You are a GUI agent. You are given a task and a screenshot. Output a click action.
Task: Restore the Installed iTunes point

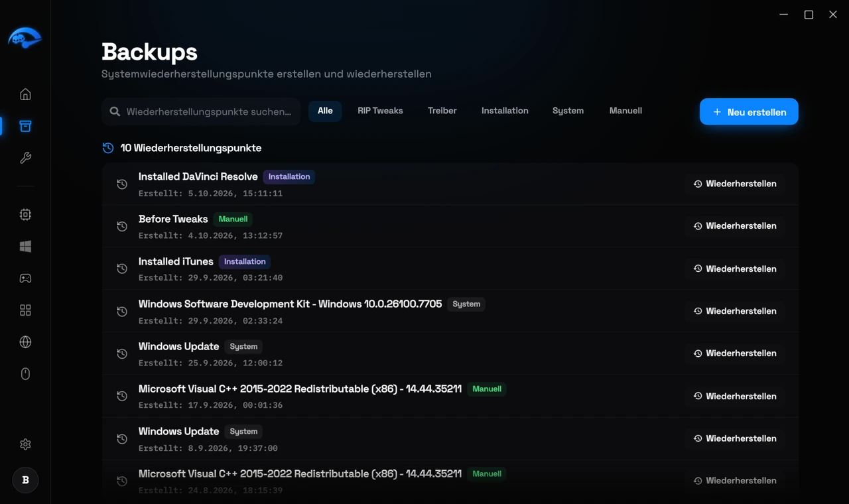735,269
